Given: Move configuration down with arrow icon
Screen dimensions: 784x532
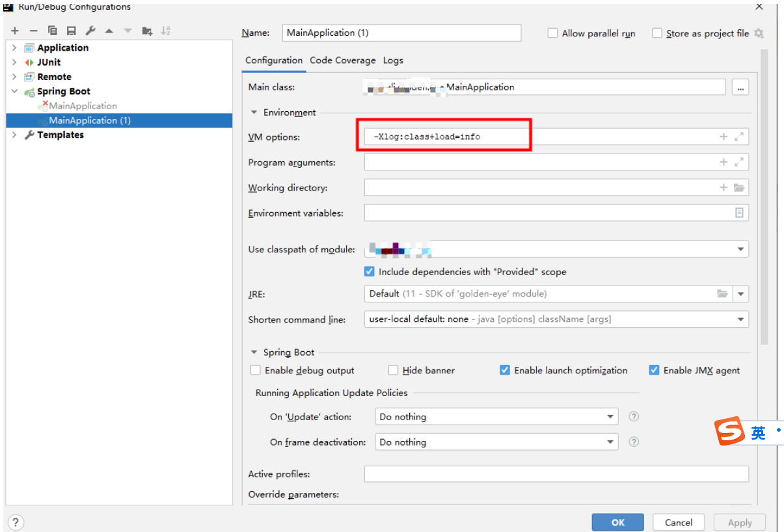Looking at the screenshot, I should tap(128, 31).
